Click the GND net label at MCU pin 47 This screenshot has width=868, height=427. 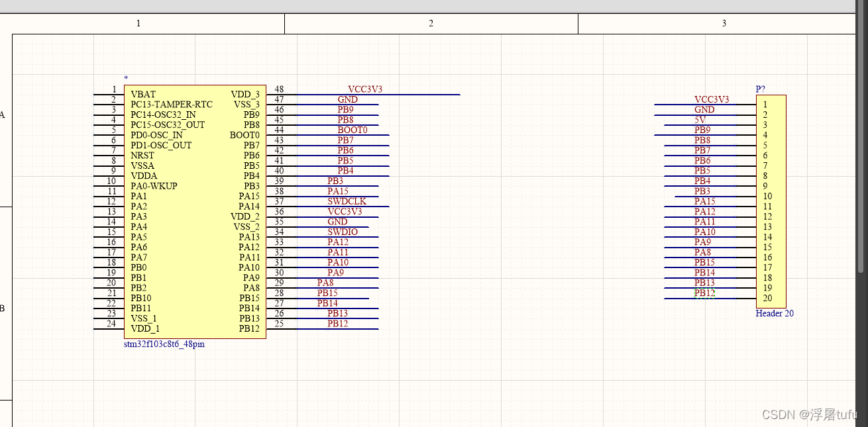coord(347,99)
